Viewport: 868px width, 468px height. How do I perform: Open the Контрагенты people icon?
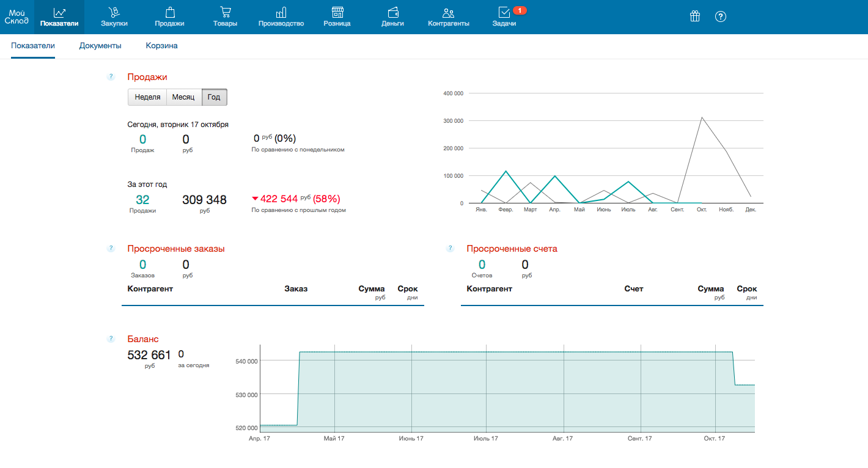(x=449, y=12)
